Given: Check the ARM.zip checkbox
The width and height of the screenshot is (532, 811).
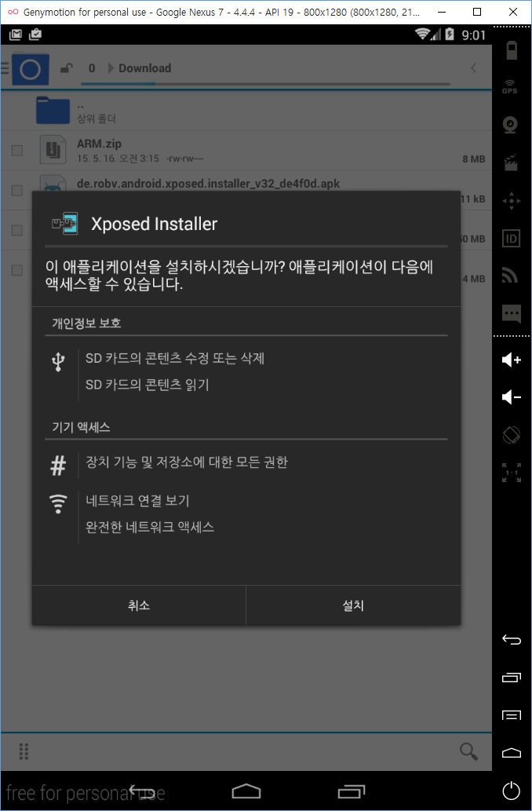Looking at the screenshot, I should (x=17, y=150).
